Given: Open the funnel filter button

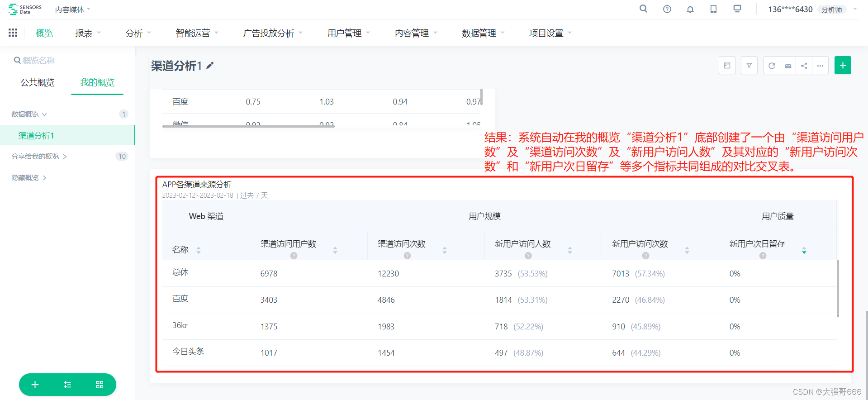Looking at the screenshot, I should 749,66.
